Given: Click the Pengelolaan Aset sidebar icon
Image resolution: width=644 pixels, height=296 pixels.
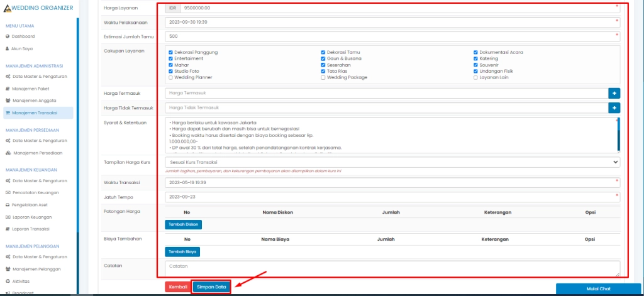Looking at the screenshot, I should [x=8, y=205].
